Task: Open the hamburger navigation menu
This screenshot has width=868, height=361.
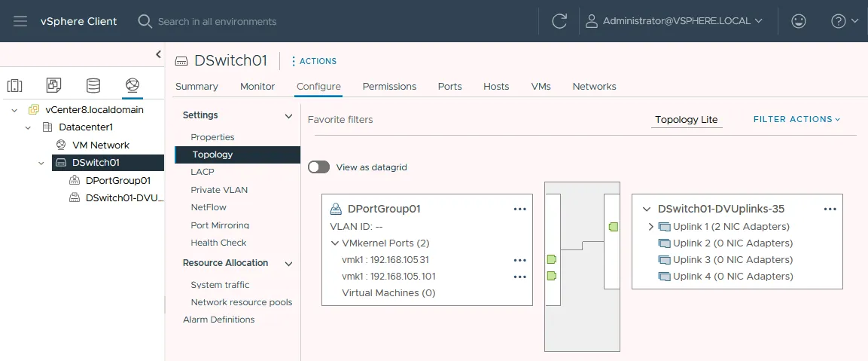Action: tap(20, 22)
